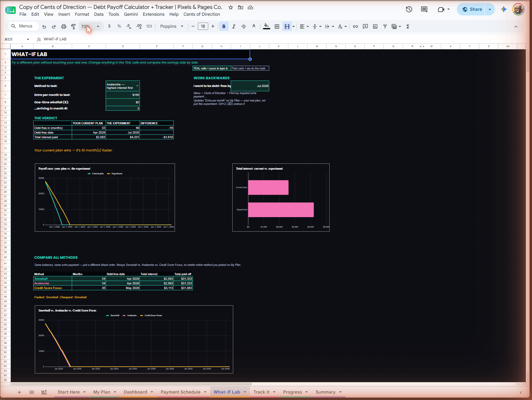Search the Menus box
Image resolution: width=532 pixels, height=400 pixels.
click(23, 26)
